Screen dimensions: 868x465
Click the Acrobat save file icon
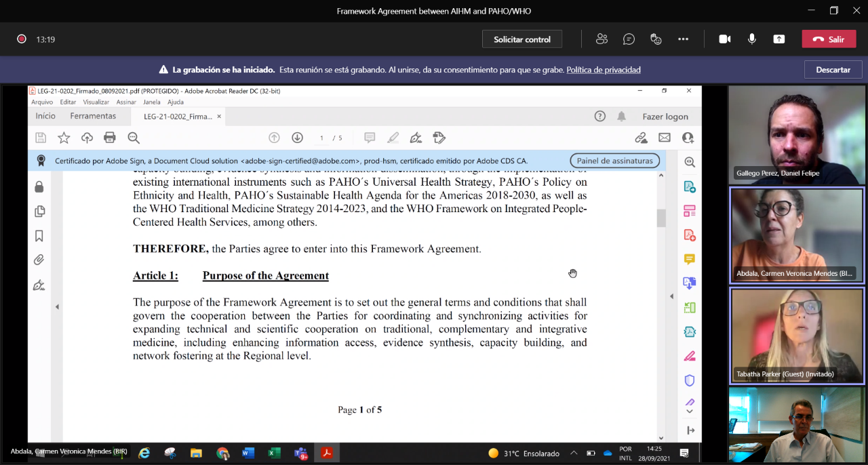[x=41, y=138]
